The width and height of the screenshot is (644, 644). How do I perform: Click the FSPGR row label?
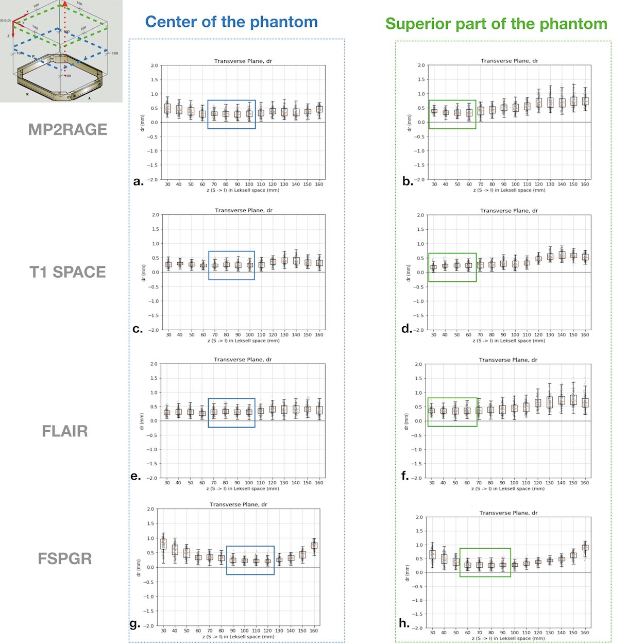pos(65,558)
